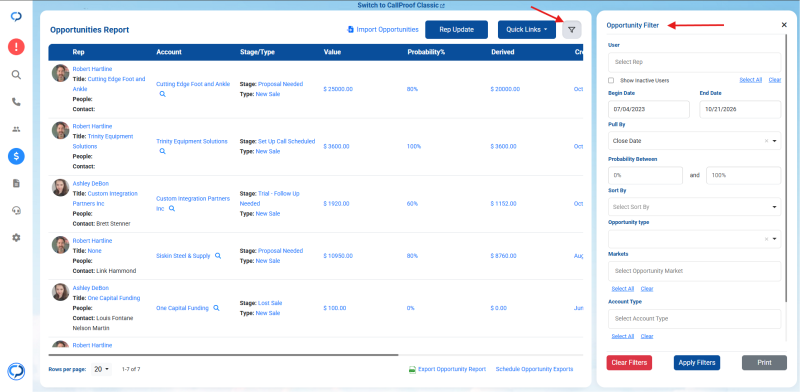This screenshot has width=800, height=392.
Task: Open the phone calls icon in sidebar
Action: (x=16, y=102)
